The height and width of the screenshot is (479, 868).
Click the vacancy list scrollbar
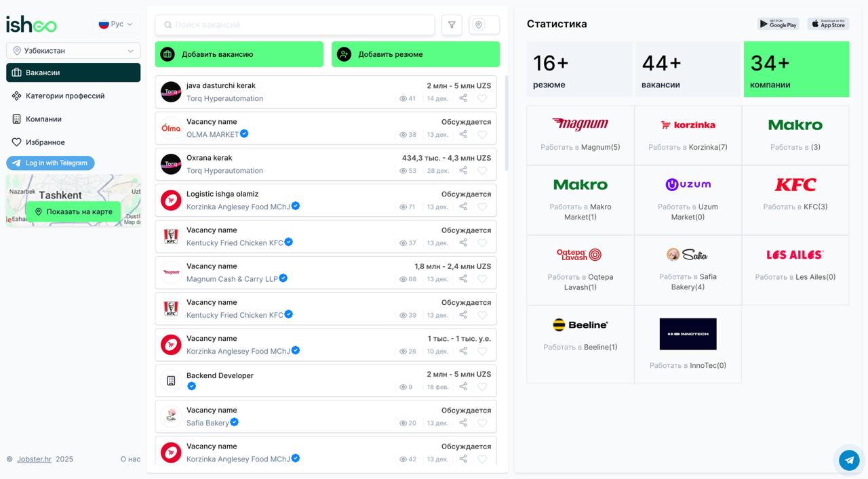click(x=505, y=122)
